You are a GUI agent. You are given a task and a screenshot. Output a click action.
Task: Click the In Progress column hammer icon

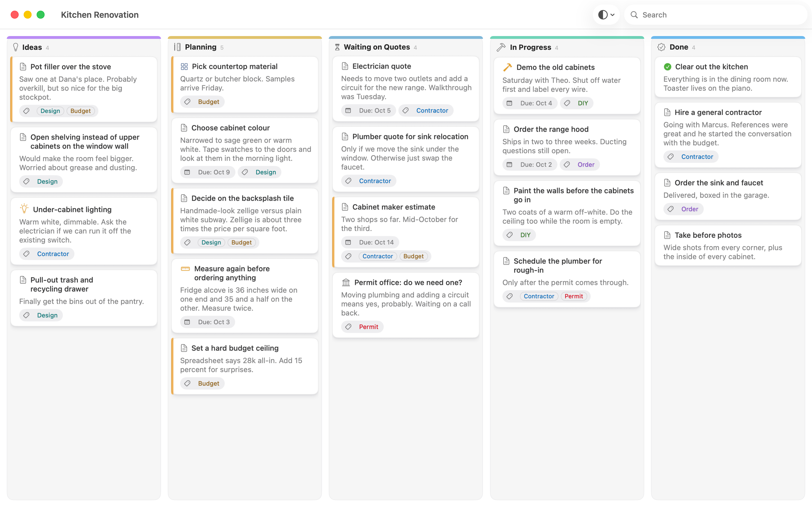click(501, 47)
